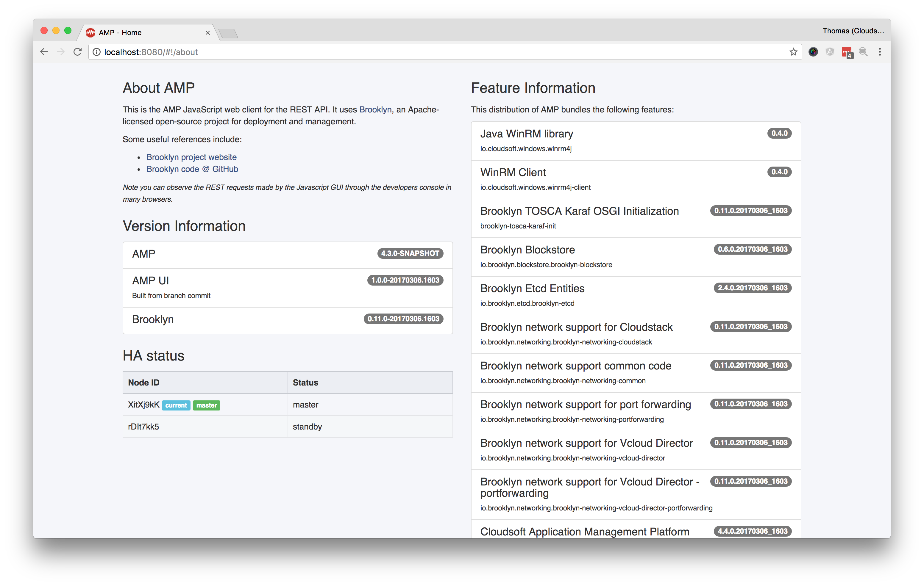Screen dimensions: 924x586
Task: Open the Brooklyn project website link
Action: [191, 157]
